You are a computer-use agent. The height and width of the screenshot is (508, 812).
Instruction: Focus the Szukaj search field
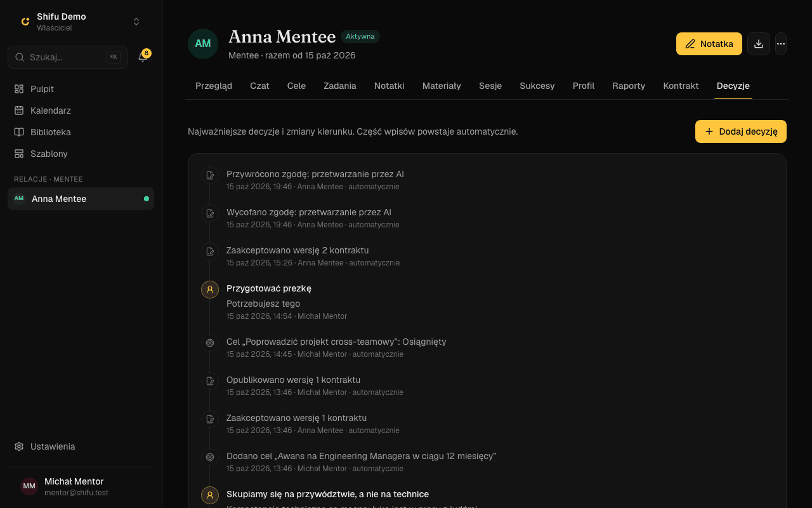67,57
